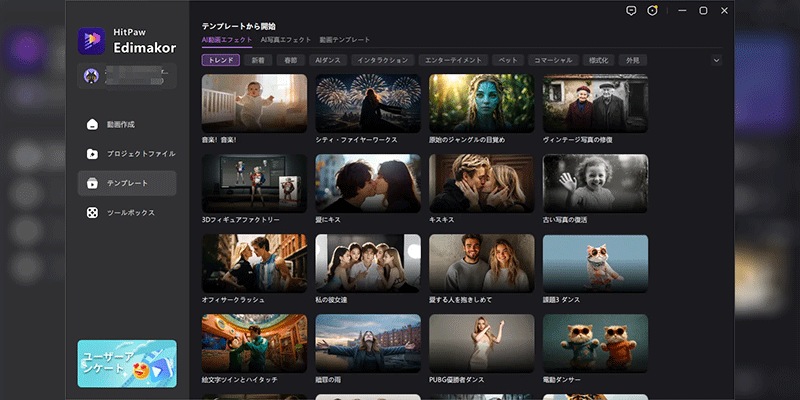Open the 古い写真の復活 template thumbnail
The height and width of the screenshot is (400, 800).
pyautogui.click(x=595, y=184)
